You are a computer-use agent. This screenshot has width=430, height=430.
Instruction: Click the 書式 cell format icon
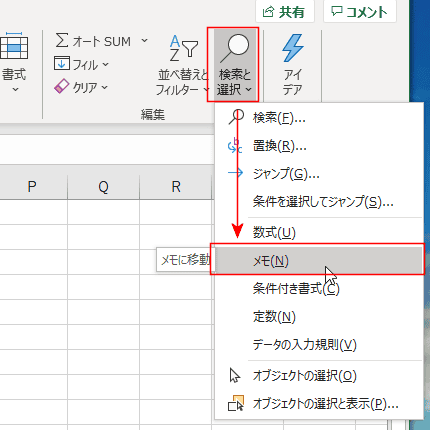[x=13, y=46]
